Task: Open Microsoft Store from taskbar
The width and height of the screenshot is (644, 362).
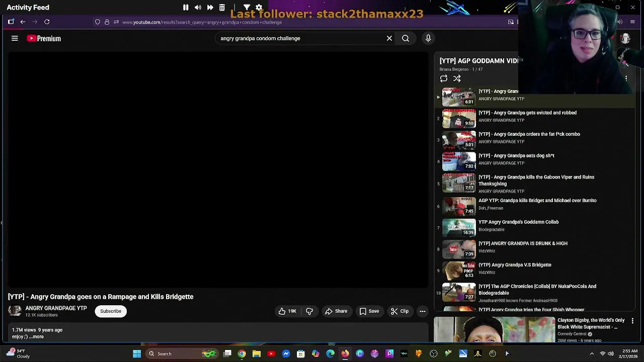Action: [x=301, y=353]
